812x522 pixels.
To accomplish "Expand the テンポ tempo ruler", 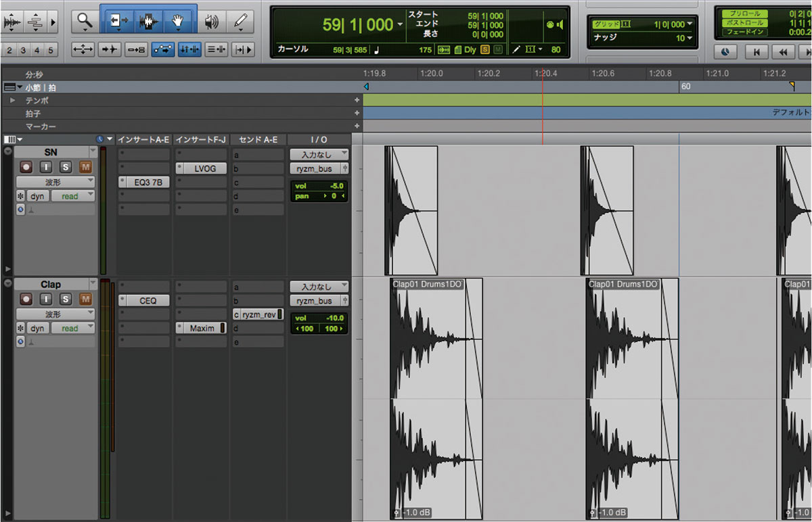I will (x=12, y=100).
